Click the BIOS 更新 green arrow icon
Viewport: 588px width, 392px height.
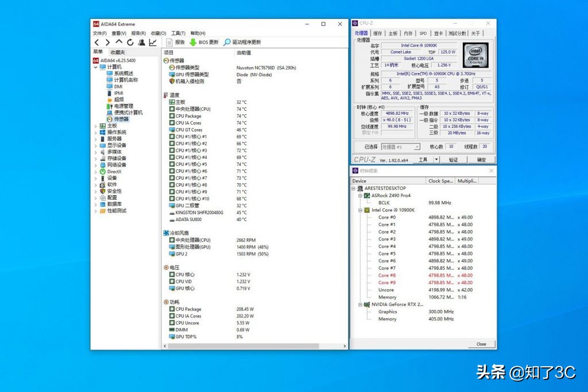point(193,42)
